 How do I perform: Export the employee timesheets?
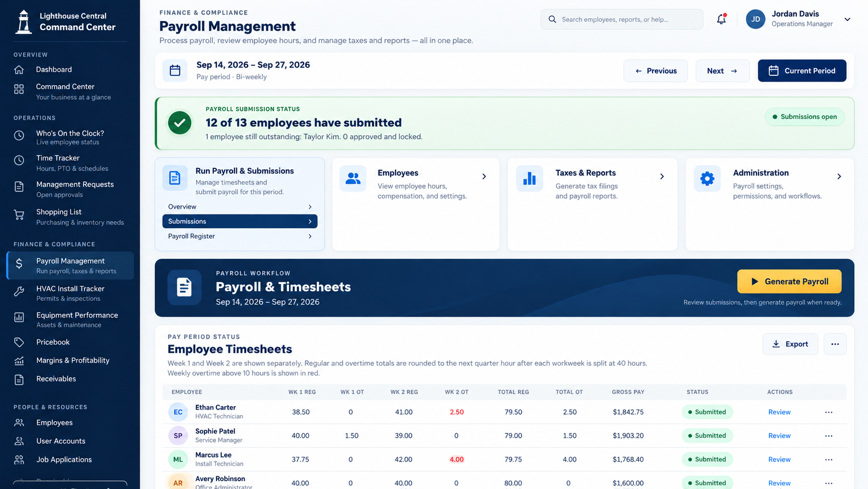click(790, 344)
